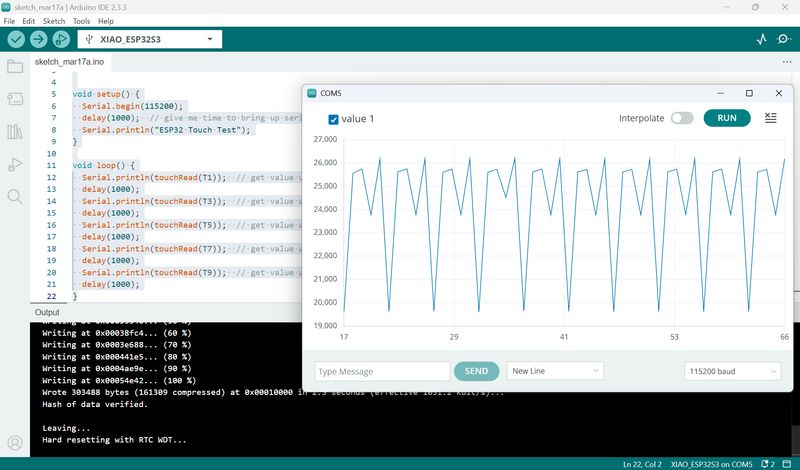Image resolution: width=800 pixels, height=470 pixels.
Task: Open the Search sidebar icon
Action: pos(15,196)
